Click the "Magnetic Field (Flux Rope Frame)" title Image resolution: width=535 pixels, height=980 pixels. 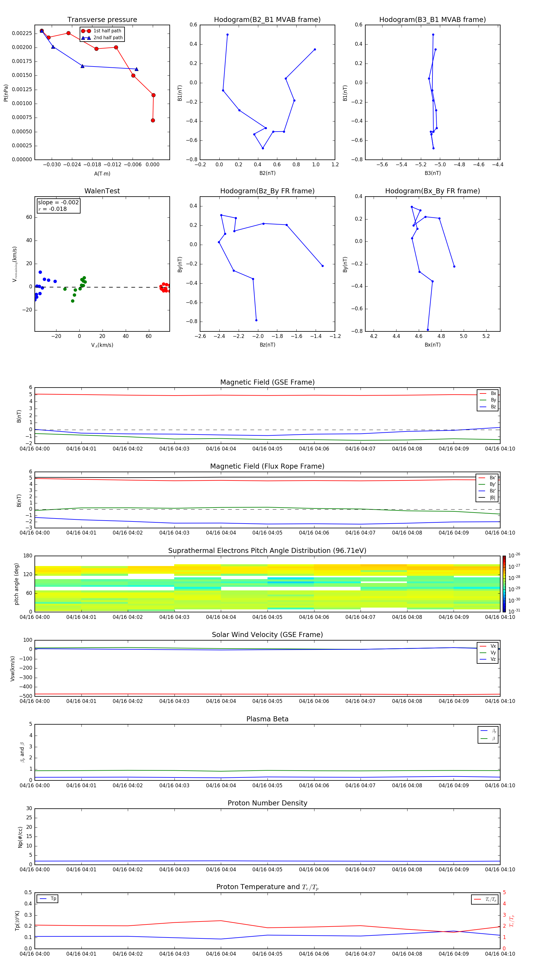[x=267, y=467]
